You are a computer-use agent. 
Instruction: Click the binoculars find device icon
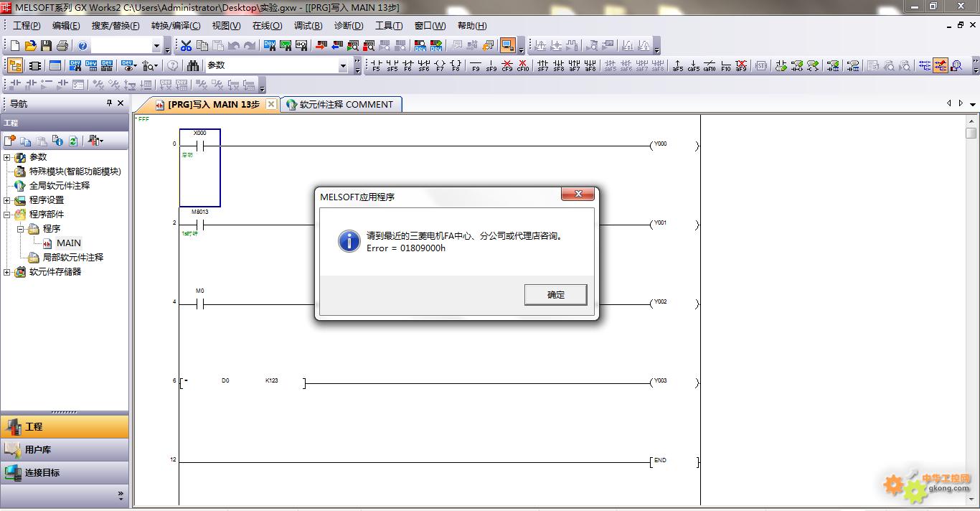(x=193, y=65)
